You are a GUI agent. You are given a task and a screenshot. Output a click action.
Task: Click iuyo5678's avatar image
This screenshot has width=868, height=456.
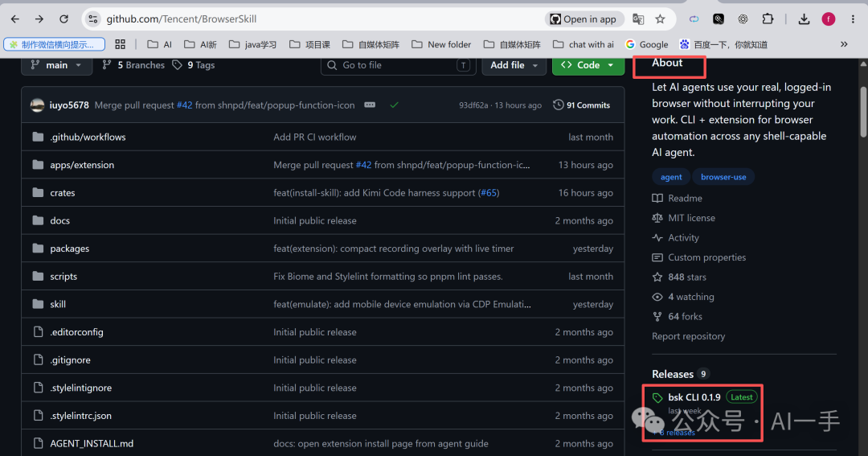click(x=37, y=105)
